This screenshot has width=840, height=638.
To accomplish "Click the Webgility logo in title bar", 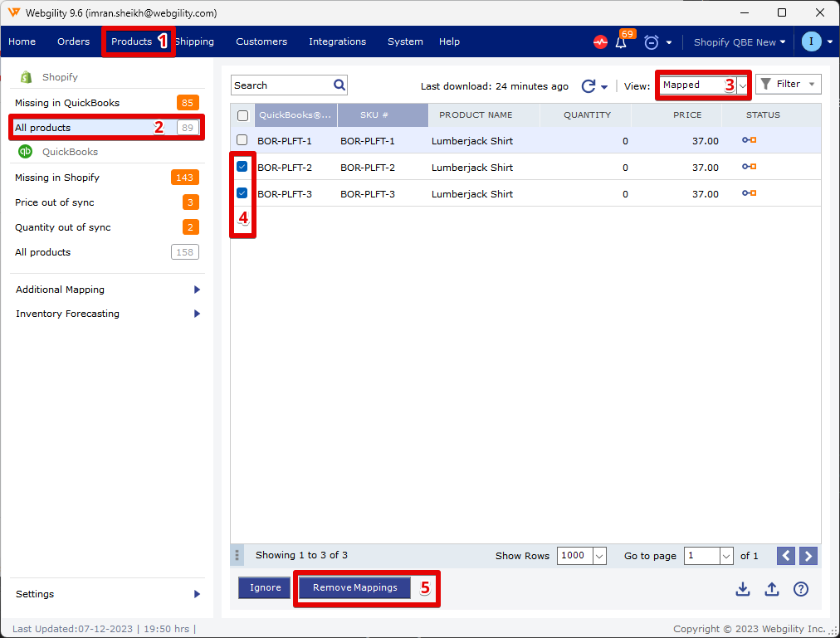I will [x=14, y=12].
